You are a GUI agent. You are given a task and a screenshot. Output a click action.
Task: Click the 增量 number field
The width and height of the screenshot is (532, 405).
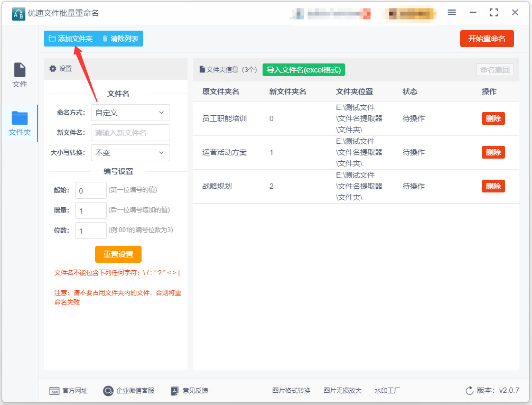[x=90, y=210]
